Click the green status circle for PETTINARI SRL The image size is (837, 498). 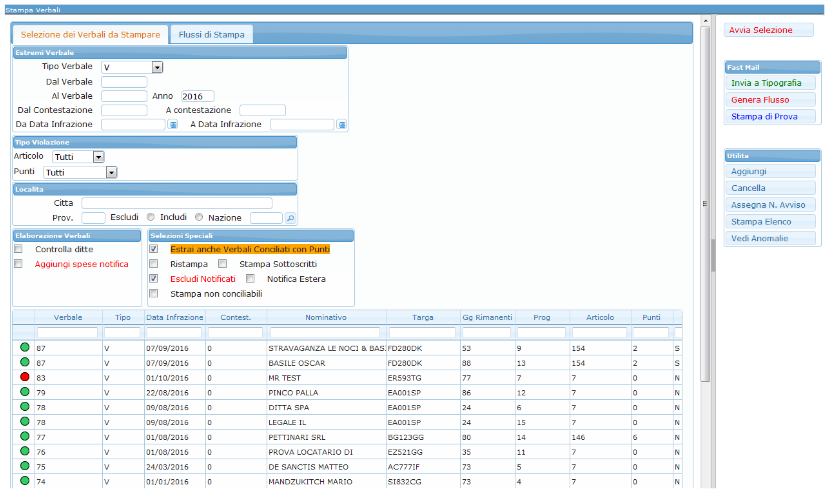click(24, 437)
